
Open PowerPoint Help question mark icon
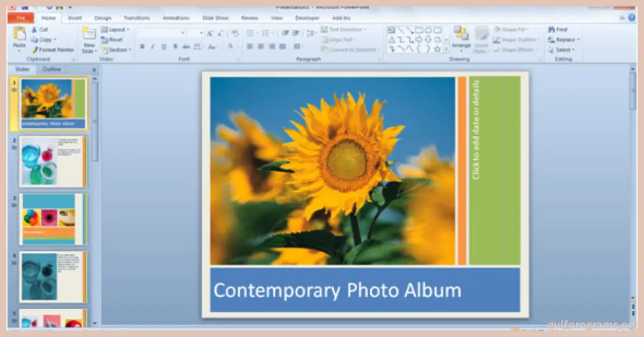point(632,18)
